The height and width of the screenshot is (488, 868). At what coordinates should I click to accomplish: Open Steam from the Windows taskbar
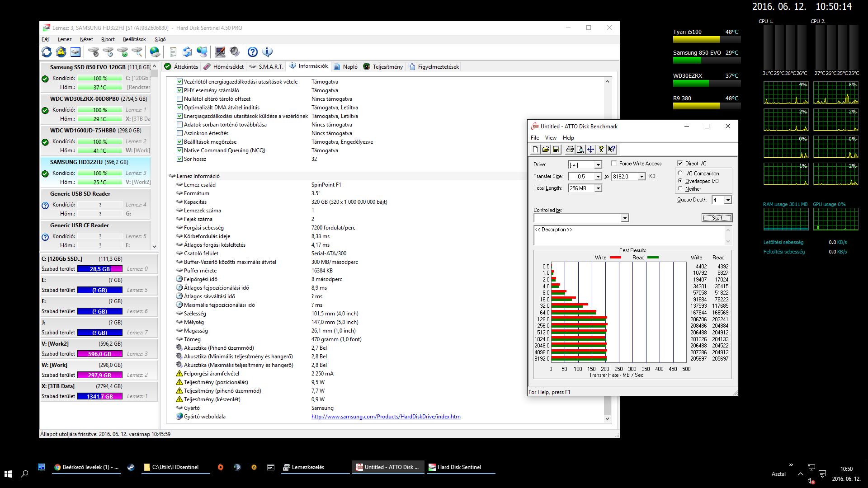point(131,467)
